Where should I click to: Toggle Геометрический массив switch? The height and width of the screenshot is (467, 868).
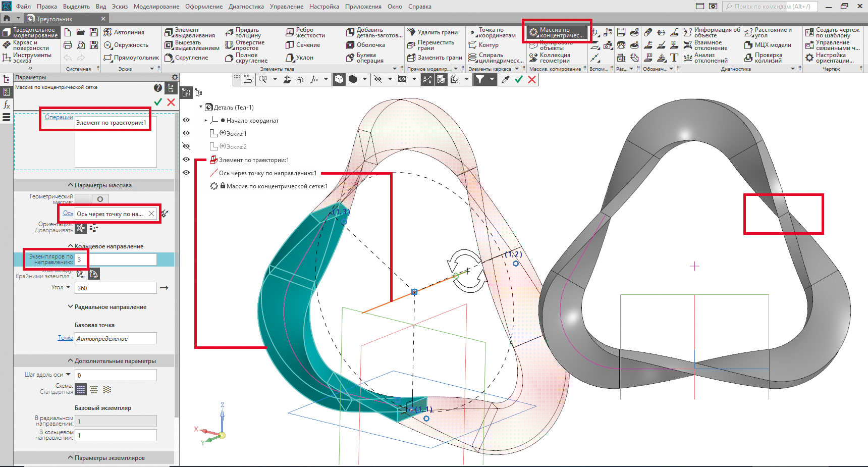[91, 199]
